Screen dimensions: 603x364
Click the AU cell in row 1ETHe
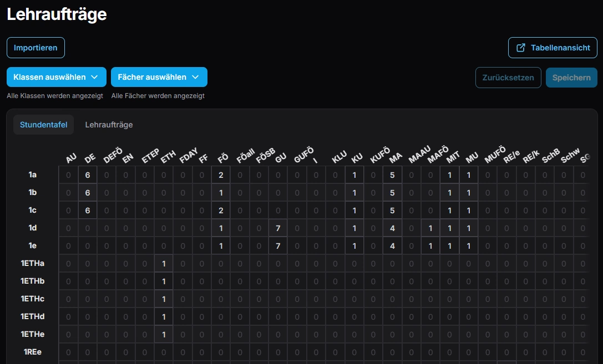[69, 335]
